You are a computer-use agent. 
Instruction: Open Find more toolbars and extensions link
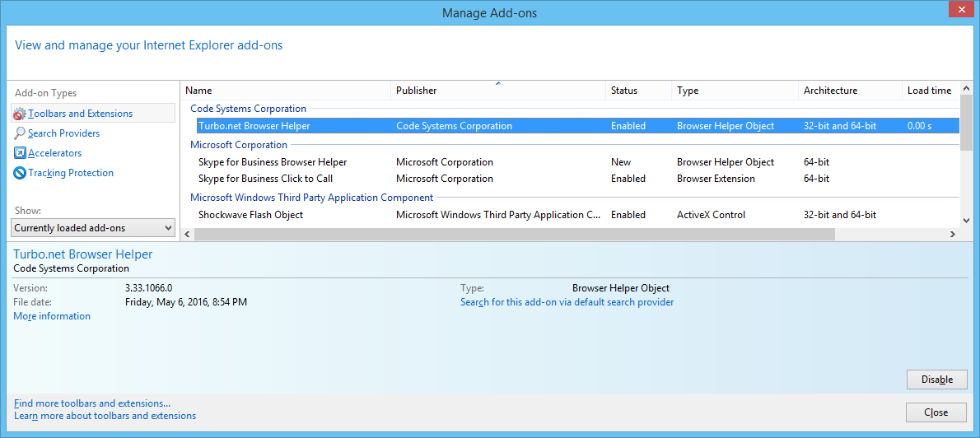point(92,403)
